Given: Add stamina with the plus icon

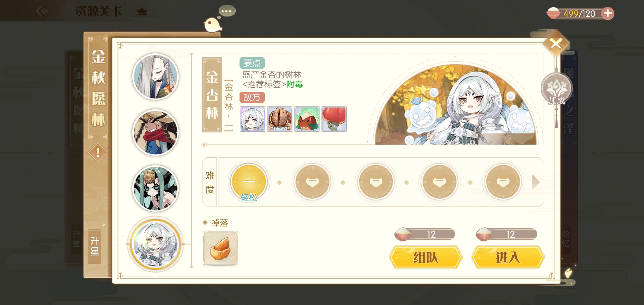Looking at the screenshot, I should tap(608, 13).
